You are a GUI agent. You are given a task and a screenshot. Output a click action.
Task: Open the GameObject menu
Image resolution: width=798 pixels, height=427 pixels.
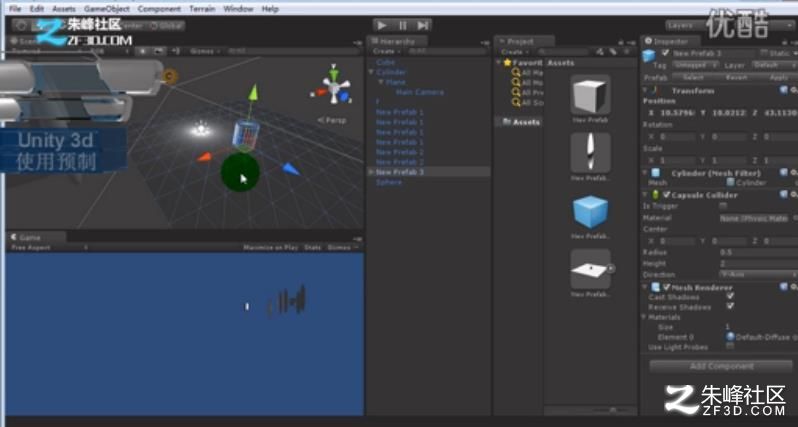(x=107, y=9)
